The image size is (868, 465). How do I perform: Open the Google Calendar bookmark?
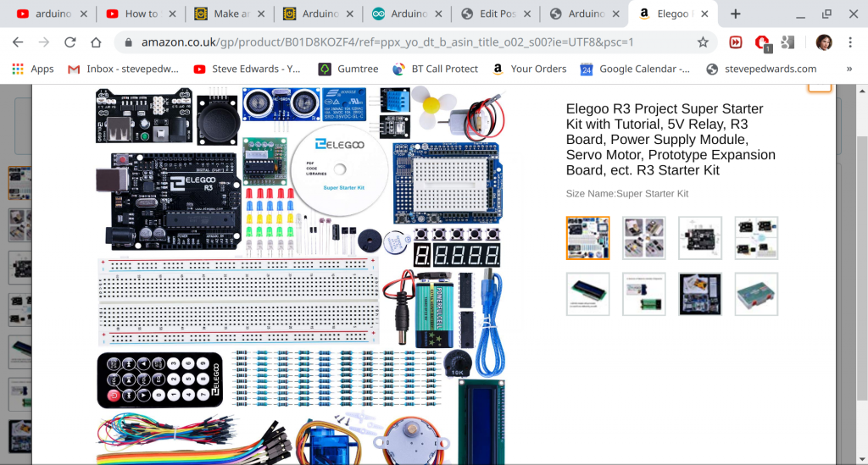635,69
